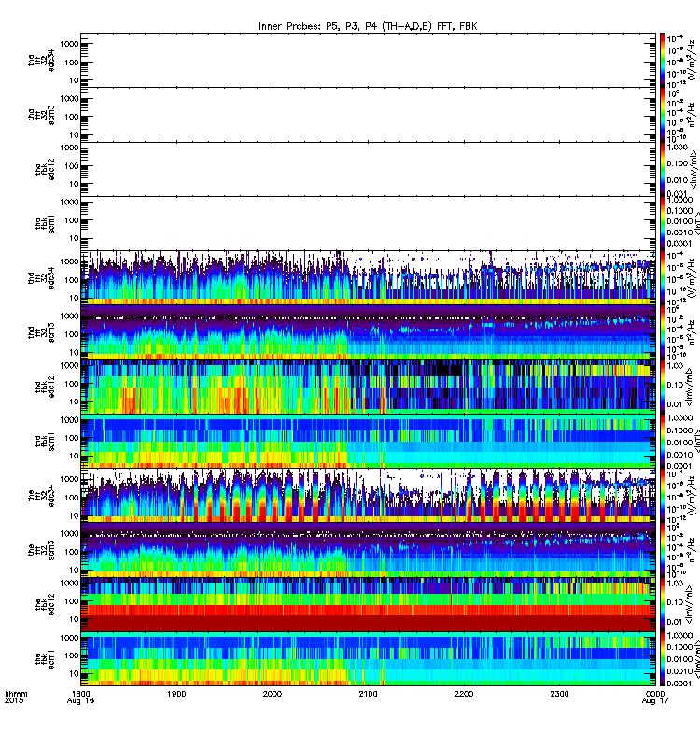Click the 'thd fbk edc12' panel label
The image size is (700, 747).
point(45,387)
